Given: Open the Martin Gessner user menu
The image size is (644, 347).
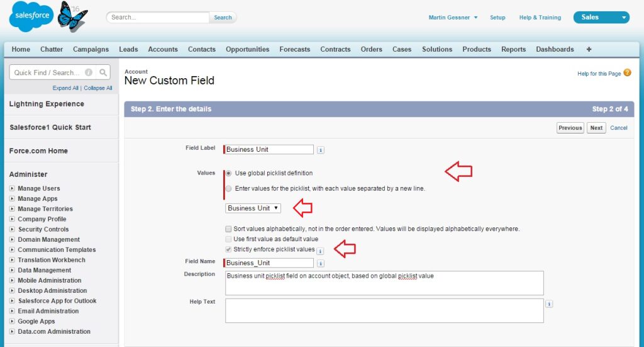Looking at the screenshot, I should pos(453,17).
